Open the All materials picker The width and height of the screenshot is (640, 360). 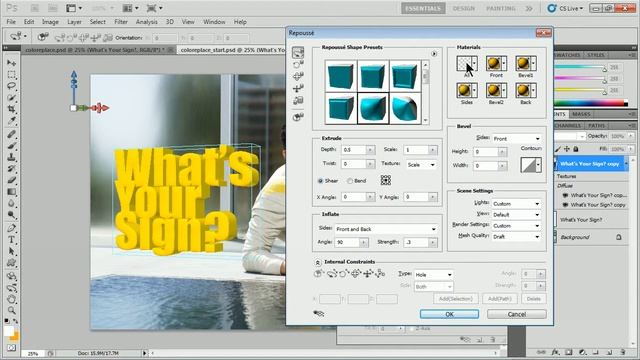tap(467, 64)
